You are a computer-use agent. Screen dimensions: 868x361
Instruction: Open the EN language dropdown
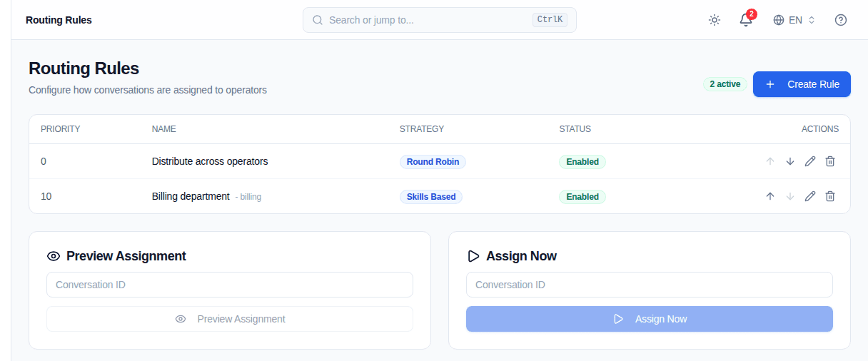coord(794,20)
